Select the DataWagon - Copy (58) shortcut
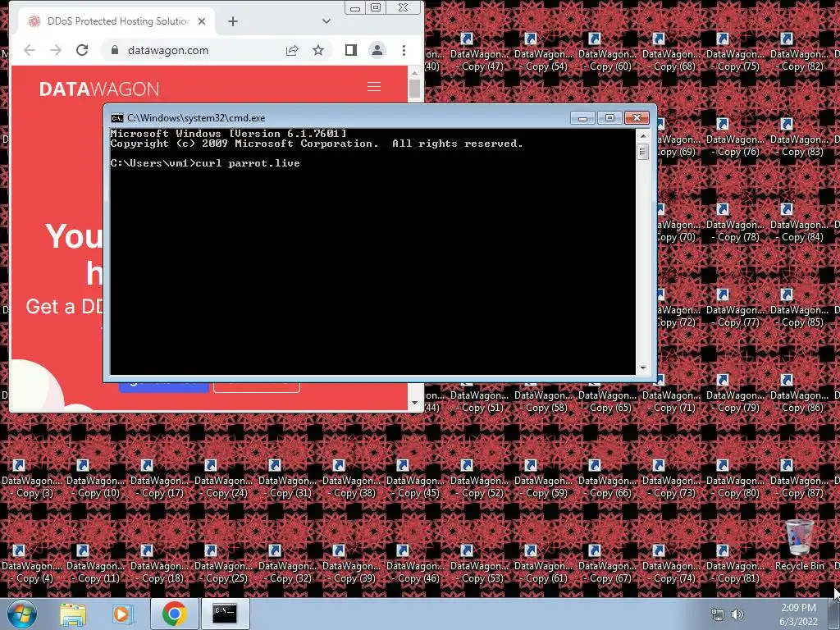 tap(543, 400)
